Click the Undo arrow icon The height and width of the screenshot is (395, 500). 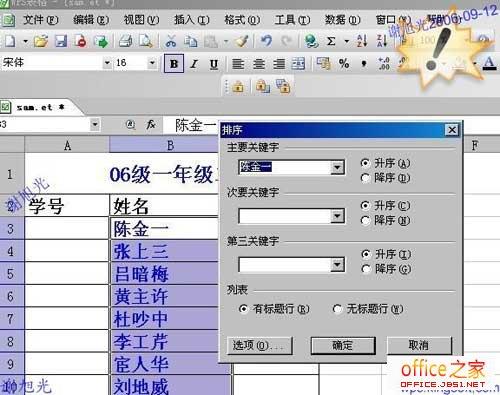[266, 41]
